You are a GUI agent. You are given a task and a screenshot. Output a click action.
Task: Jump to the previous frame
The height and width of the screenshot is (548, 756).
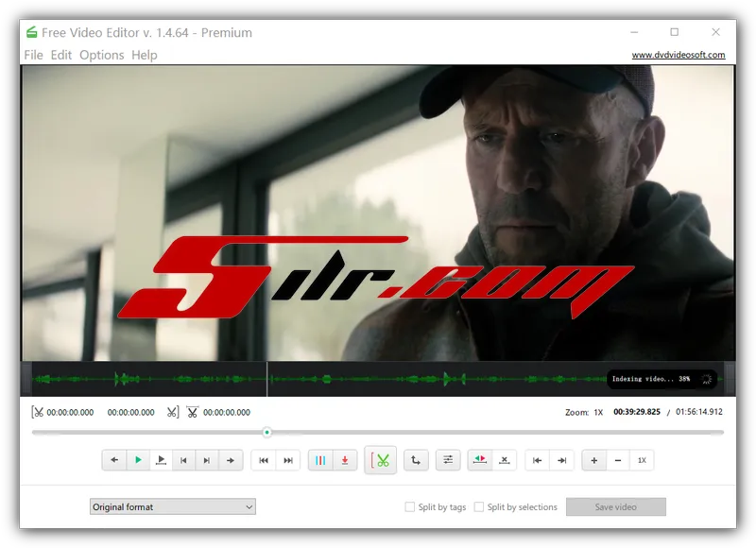(x=183, y=460)
